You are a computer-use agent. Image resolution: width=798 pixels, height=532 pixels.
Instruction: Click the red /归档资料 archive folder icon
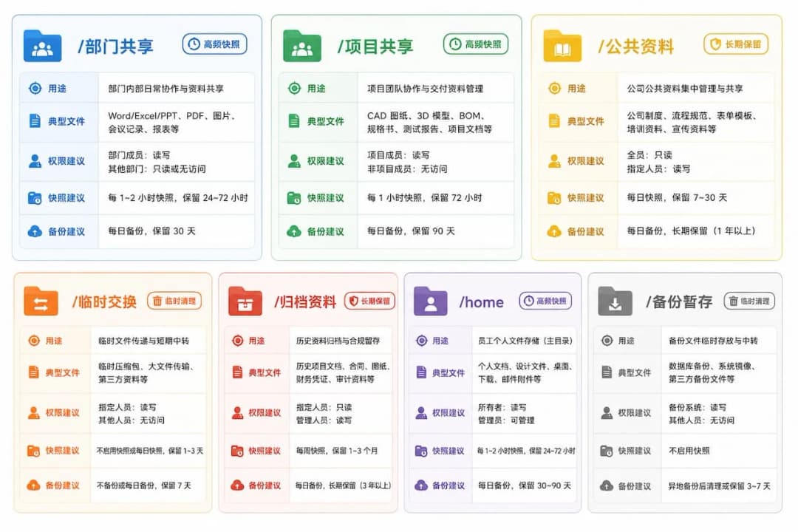[x=245, y=301]
